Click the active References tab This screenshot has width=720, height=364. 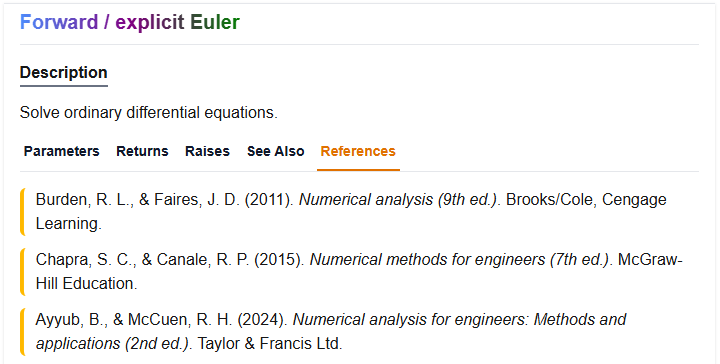tap(358, 151)
